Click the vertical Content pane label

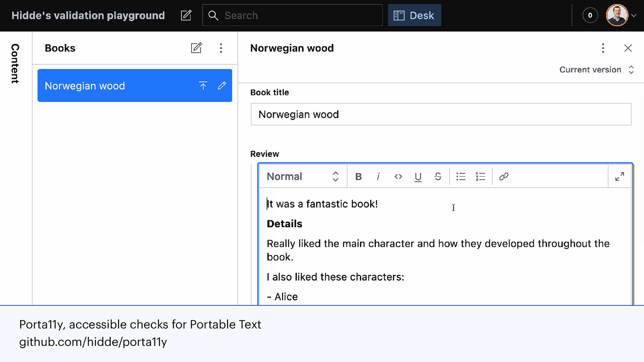point(15,64)
